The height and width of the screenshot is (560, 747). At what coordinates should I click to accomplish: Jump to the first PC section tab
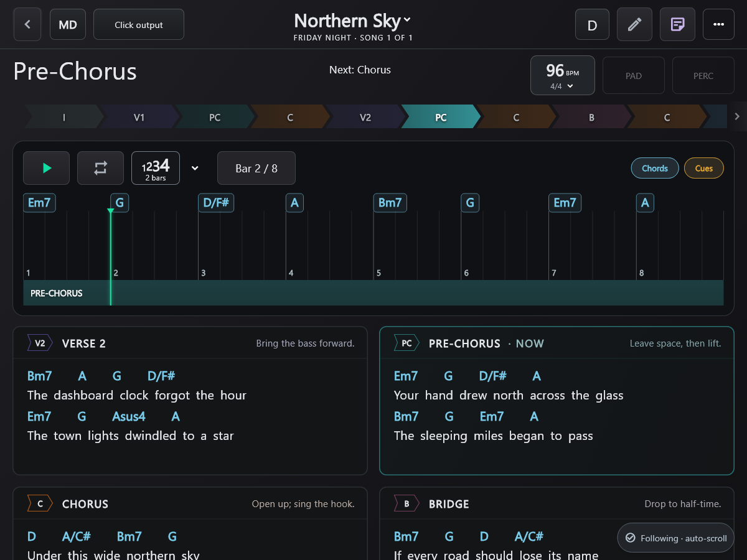tap(214, 117)
